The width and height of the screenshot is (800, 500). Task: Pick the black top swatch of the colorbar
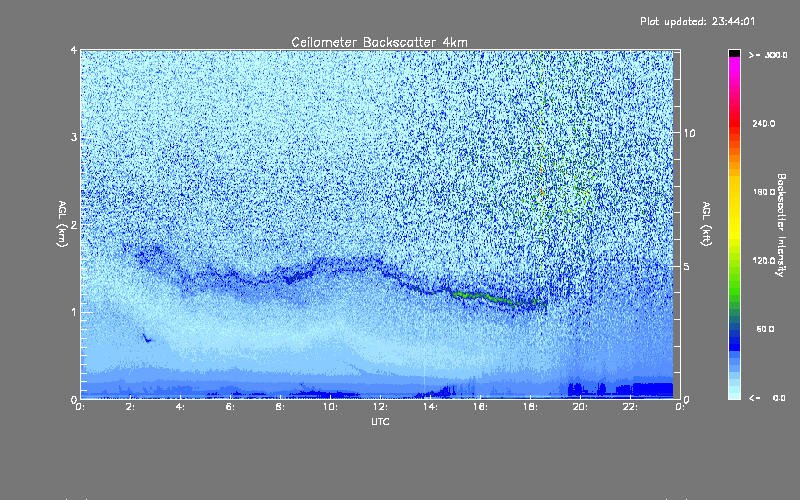(734, 53)
